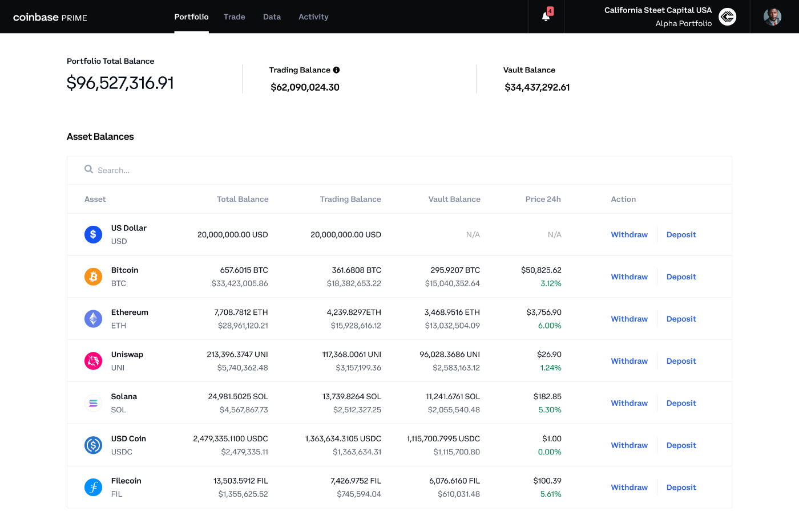
Task: Switch to the Trade tab
Action: click(x=234, y=17)
